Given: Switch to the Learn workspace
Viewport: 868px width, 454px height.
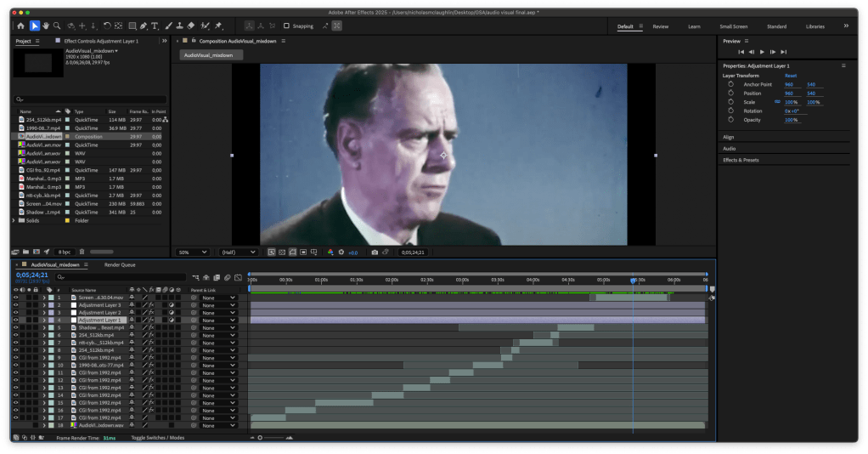Looking at the screenshot, I should pos(695,26).
